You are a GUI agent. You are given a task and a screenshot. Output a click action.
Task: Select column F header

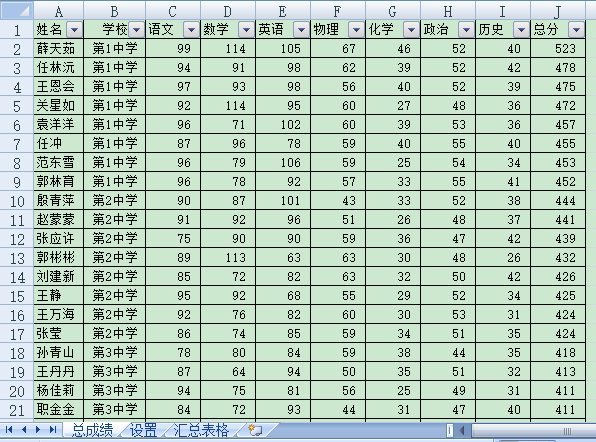[338, 11]
